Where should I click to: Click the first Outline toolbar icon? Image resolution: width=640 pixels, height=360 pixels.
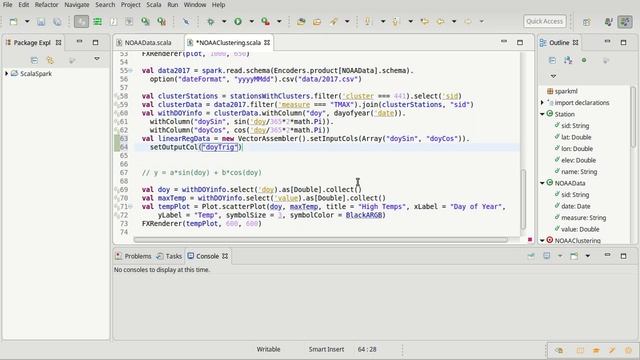pos(552,60)
